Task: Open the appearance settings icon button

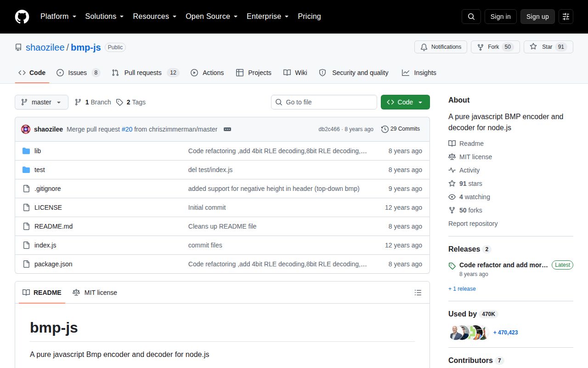Action: 566,17
